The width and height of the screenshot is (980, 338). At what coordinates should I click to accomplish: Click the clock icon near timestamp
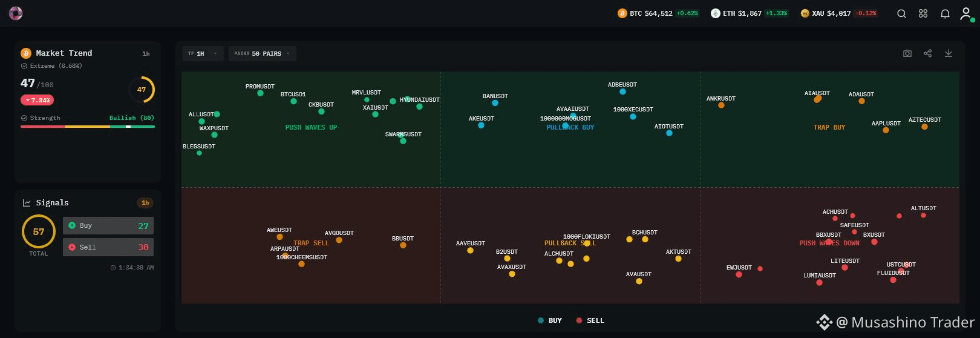pyautogui.click(x=113, y=268)
